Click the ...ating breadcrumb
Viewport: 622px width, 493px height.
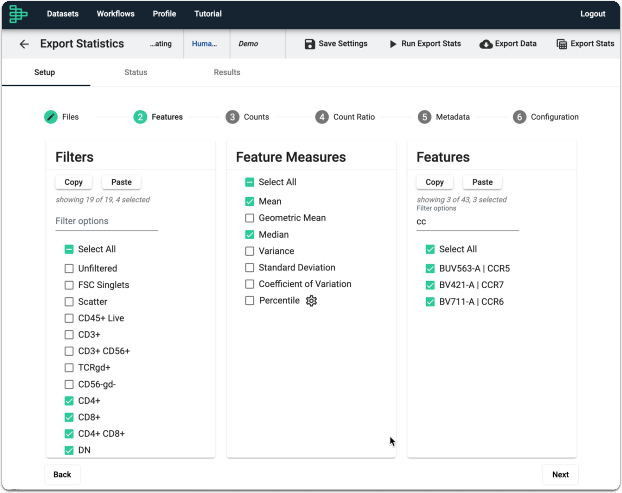click(x=161, y=44)
